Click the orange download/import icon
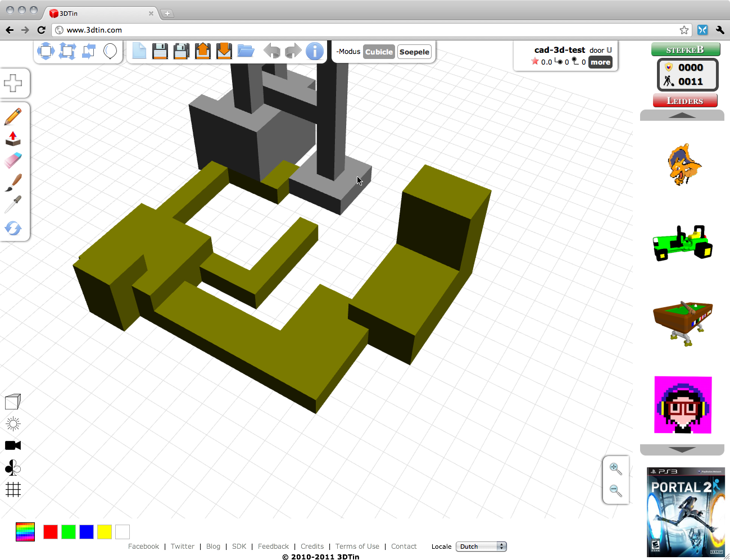Viewport: 730px width, 560px height. click(x=224, y=51)
